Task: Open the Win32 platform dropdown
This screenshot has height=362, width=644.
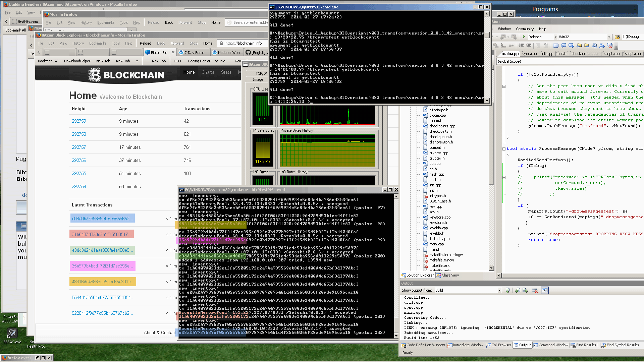Action: [609, 37]
